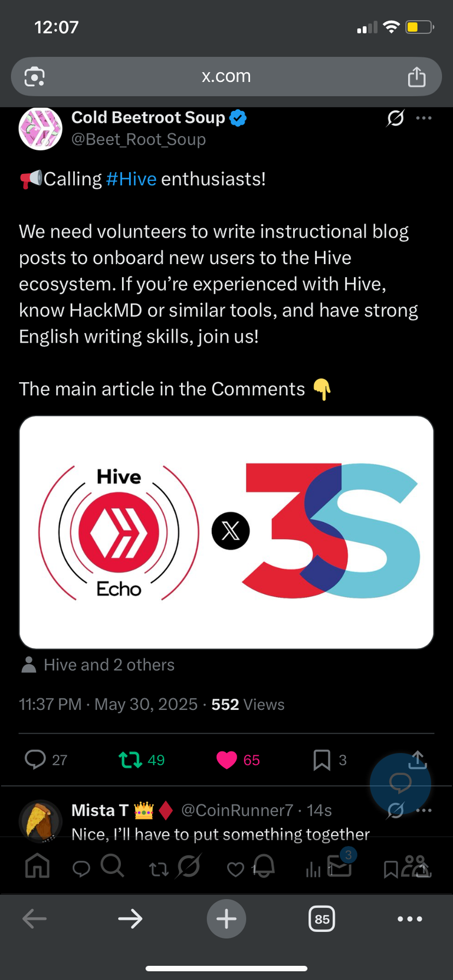Open the #Hive hashtag link

[131, 179]
